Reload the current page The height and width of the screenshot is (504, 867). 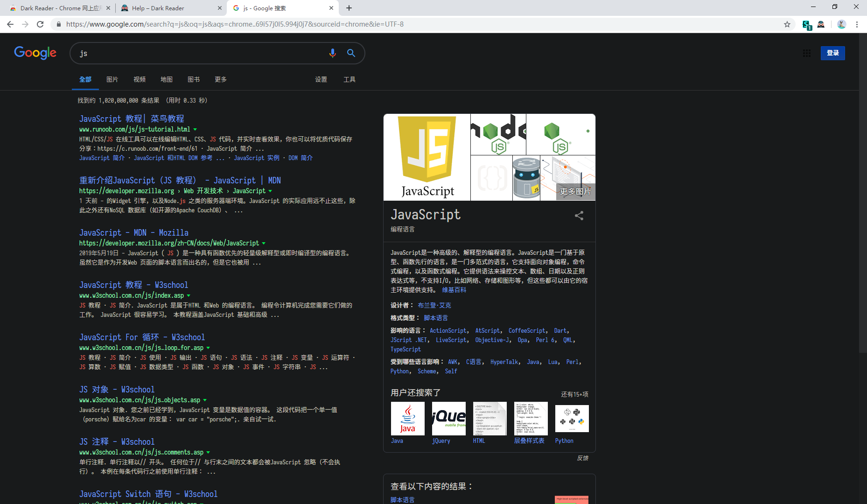coord(40,24)
